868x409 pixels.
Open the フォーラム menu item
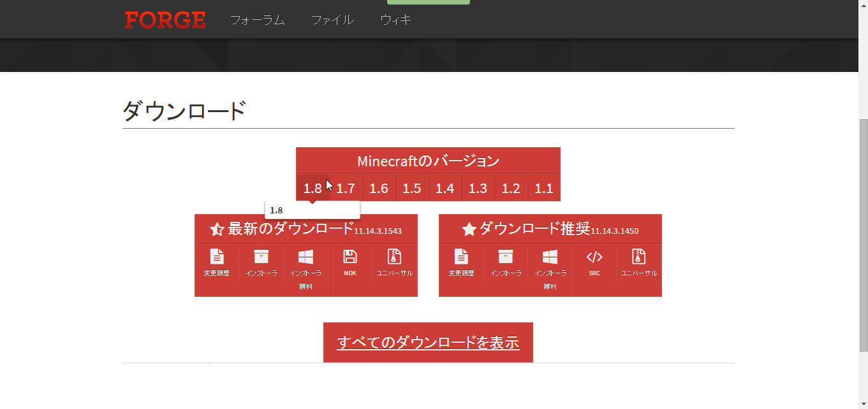(257, 20)
